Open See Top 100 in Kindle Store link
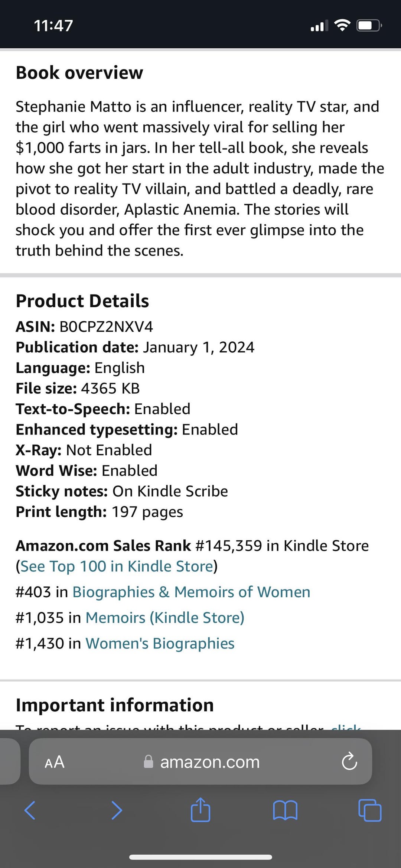 coord(117,566)
